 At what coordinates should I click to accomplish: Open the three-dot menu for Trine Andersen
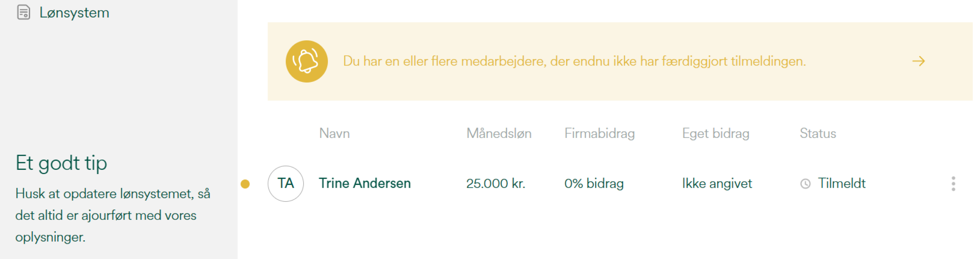coord(953,184)
